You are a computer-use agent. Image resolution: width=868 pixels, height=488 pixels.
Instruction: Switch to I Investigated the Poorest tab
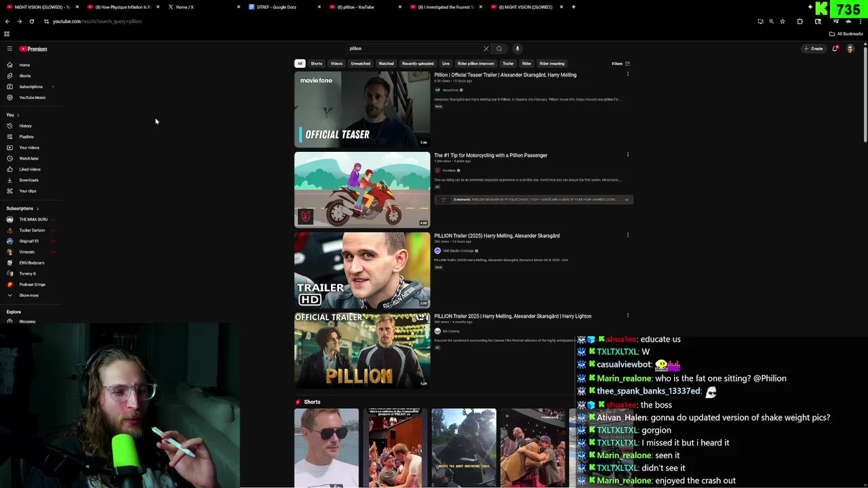click(x=445, y=7)
